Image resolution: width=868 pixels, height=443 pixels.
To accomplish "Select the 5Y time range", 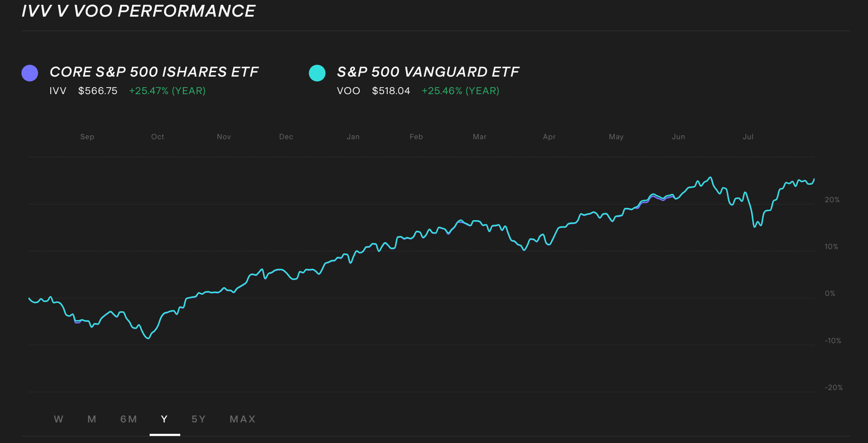I will [x=199, y=419].
